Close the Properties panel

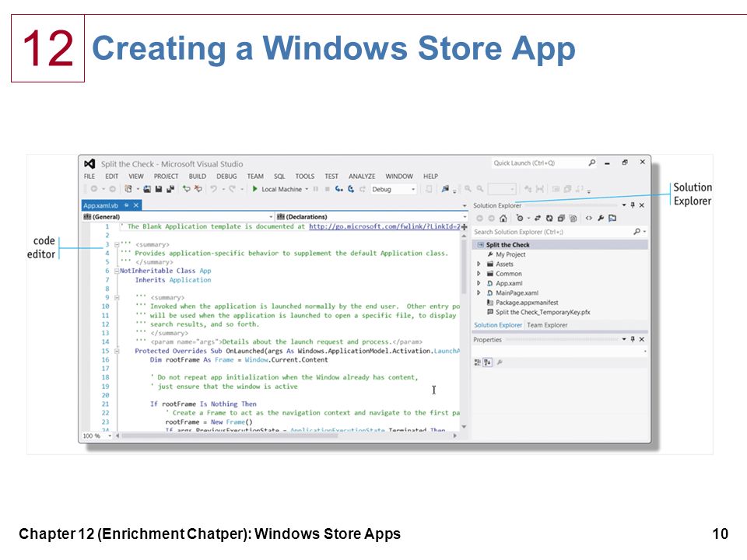[642, 339]
